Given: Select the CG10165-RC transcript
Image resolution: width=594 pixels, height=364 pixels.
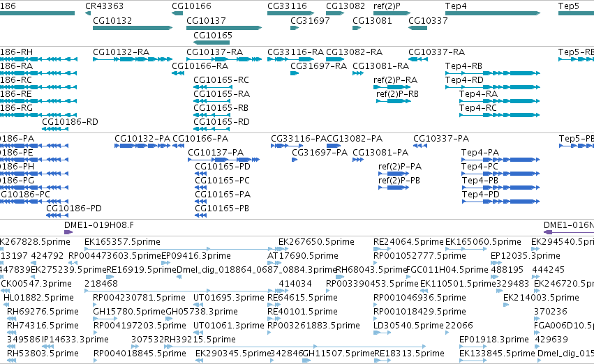Looking at the screenshot, I should pos(211,87).
